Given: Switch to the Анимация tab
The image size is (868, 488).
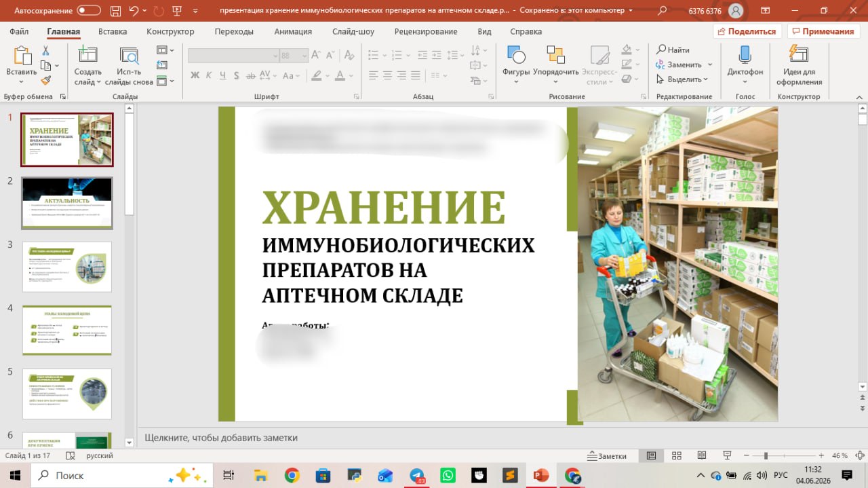Looking at the screenshot, I should (293, 32).
